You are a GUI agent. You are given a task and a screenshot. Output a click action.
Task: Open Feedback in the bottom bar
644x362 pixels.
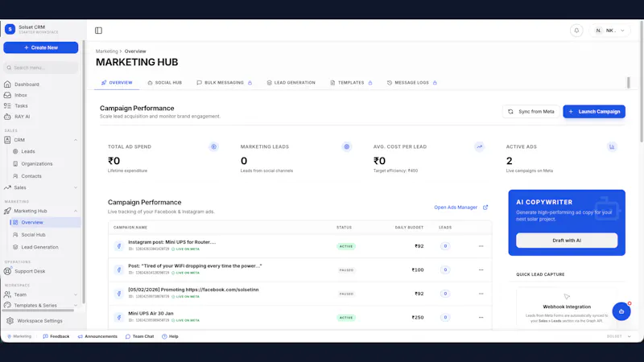tap(56, 336)
